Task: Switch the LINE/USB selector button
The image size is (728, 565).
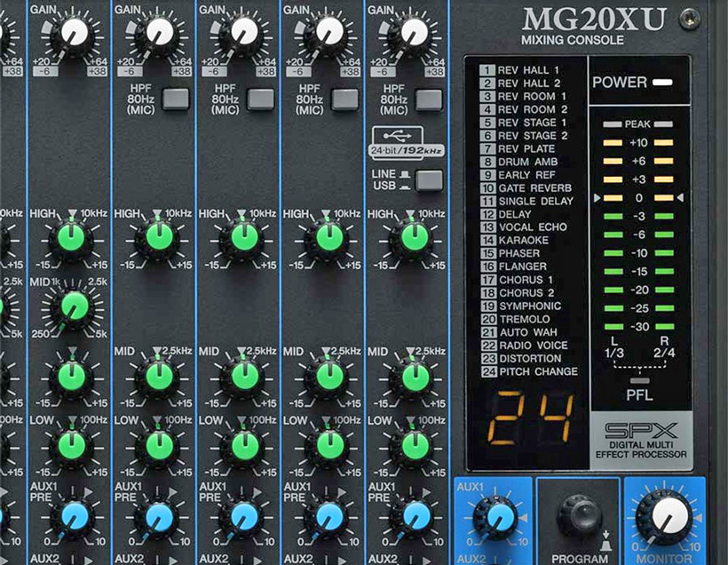Action: pos(429,180)
